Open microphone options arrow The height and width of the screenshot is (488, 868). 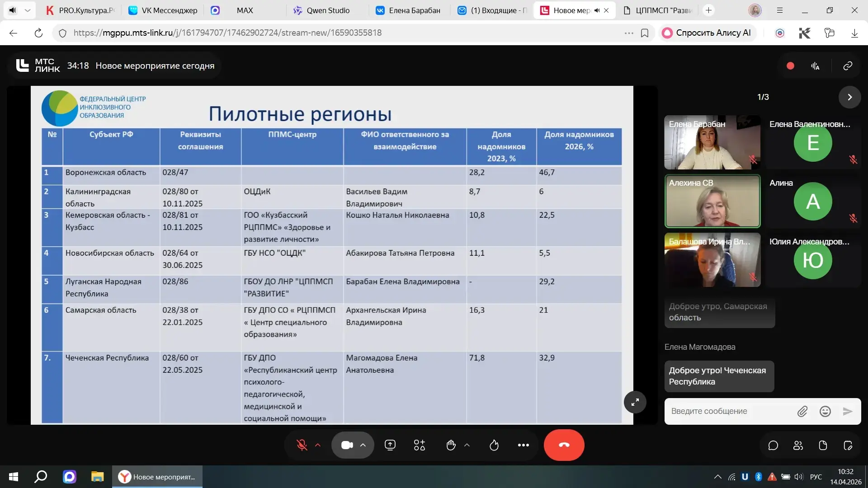[318, 445]
